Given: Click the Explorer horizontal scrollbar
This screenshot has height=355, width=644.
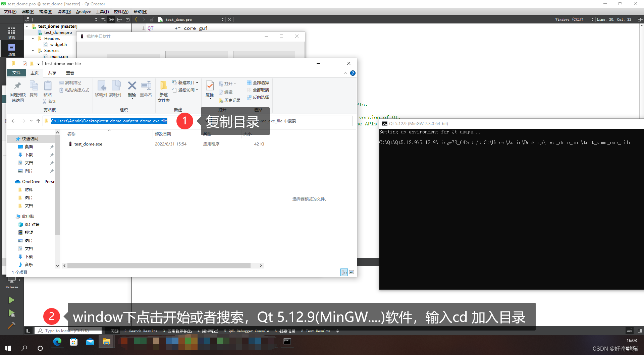Looking at the screenshot, I should coord(159,265).
